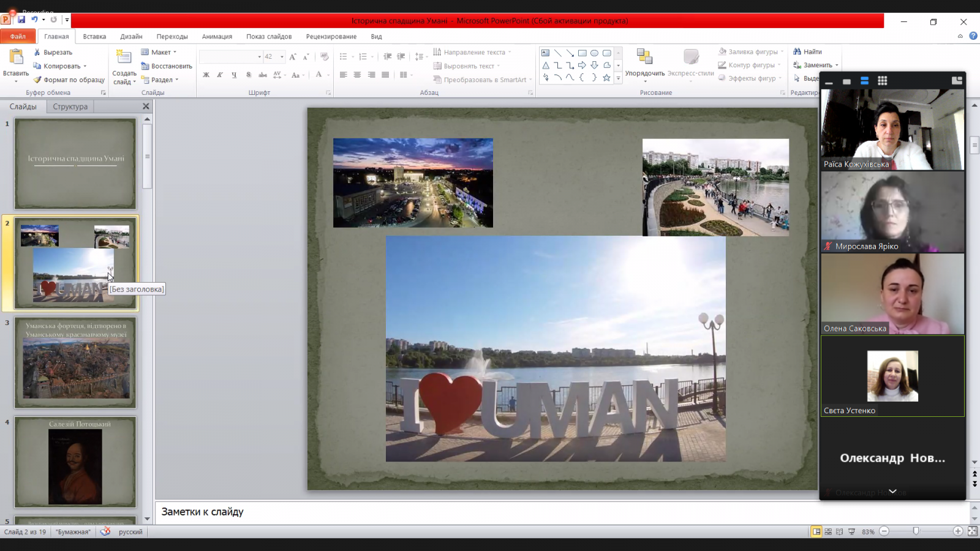Start Slide Show view from status bar
The height and width of the screenshot is (551, 980).
(x=851, y=531)
